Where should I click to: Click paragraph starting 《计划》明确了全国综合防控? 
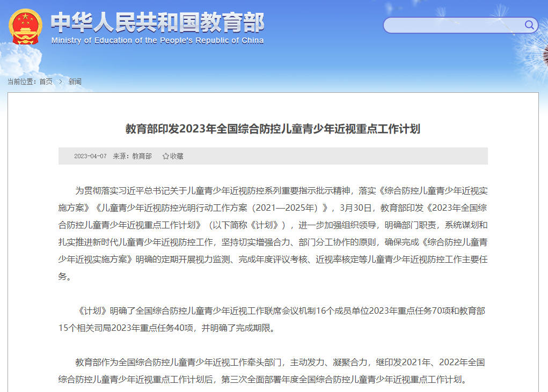pos(273,320)
